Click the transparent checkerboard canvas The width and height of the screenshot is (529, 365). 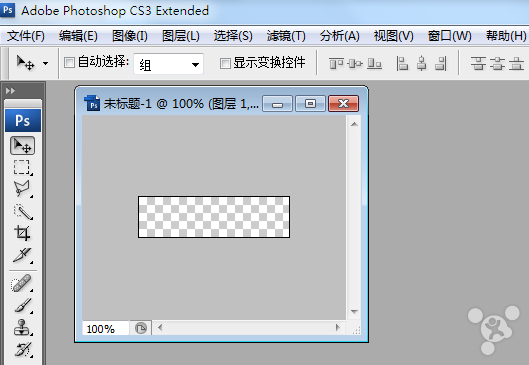pyautogui.click(x=214, y=217)
